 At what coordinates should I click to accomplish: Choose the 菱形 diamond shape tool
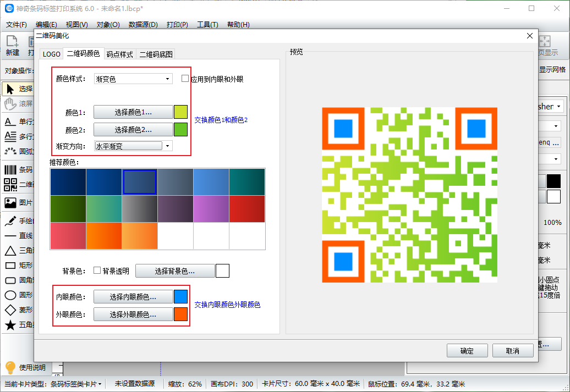(x=18, y=310)
